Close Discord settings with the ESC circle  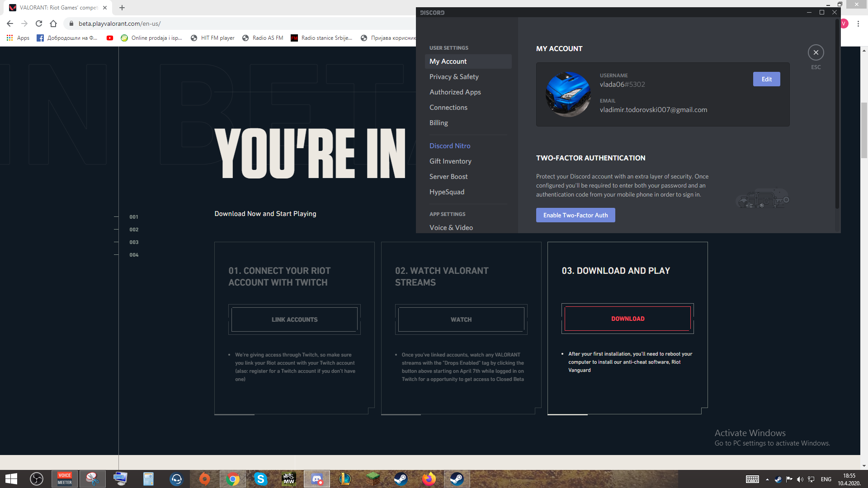pos(816,52)
